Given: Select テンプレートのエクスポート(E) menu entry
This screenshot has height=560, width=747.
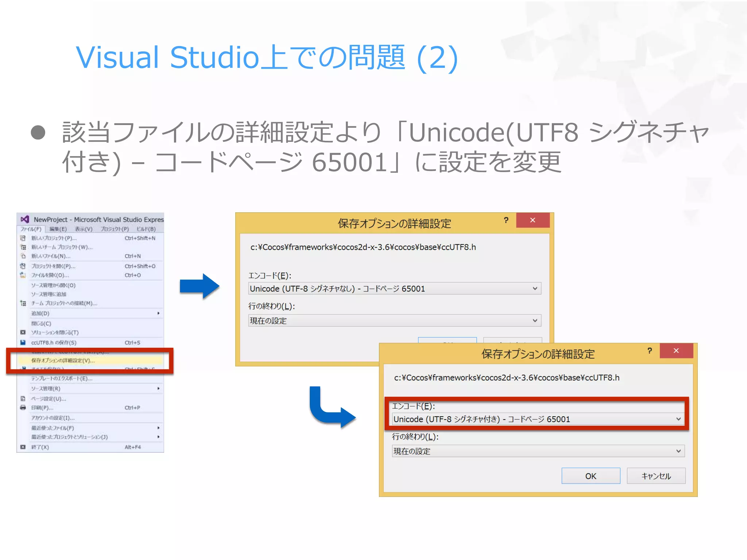Looking at the screenshot, I should coord(62,378).
